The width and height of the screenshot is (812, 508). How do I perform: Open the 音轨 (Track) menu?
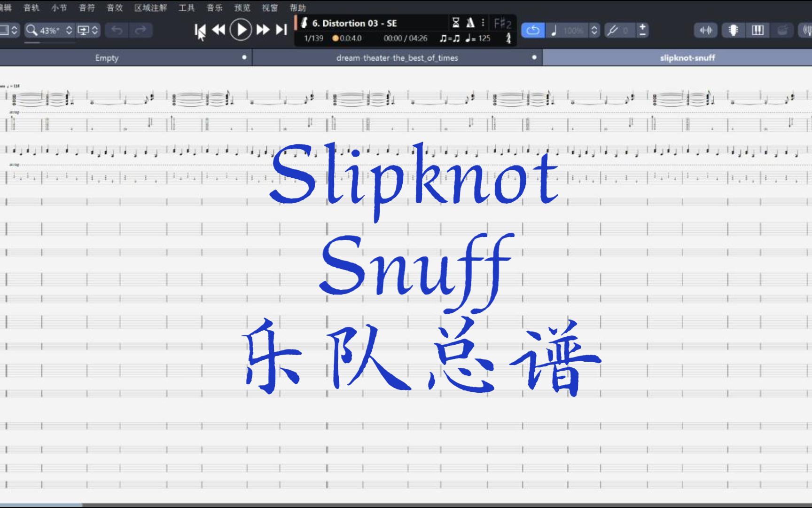coord(31,8)
